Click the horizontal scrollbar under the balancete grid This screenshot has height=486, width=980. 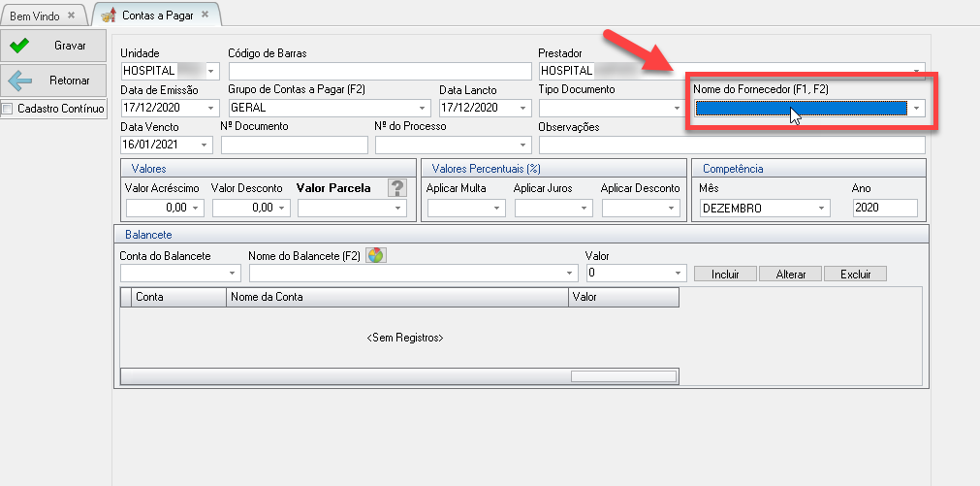tap(621, 376)
